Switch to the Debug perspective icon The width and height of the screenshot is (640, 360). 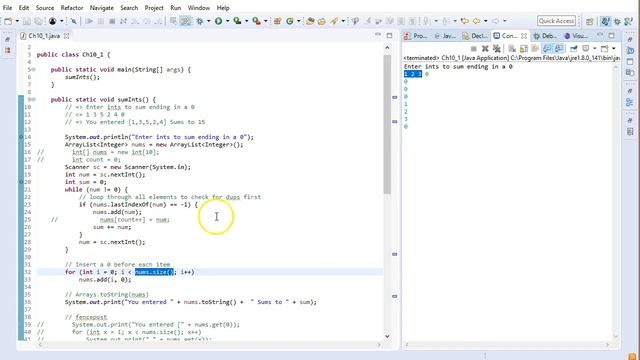coord(617,21)
